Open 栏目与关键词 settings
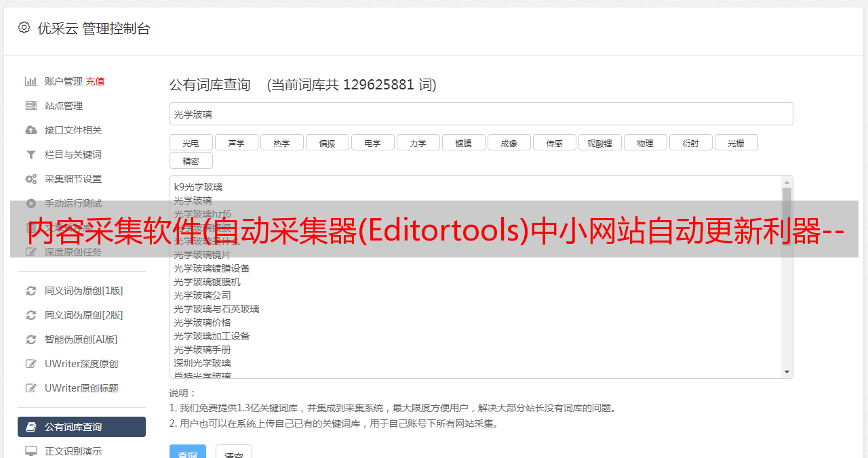The height and width of the screenshot is (458, 868). 73,154
